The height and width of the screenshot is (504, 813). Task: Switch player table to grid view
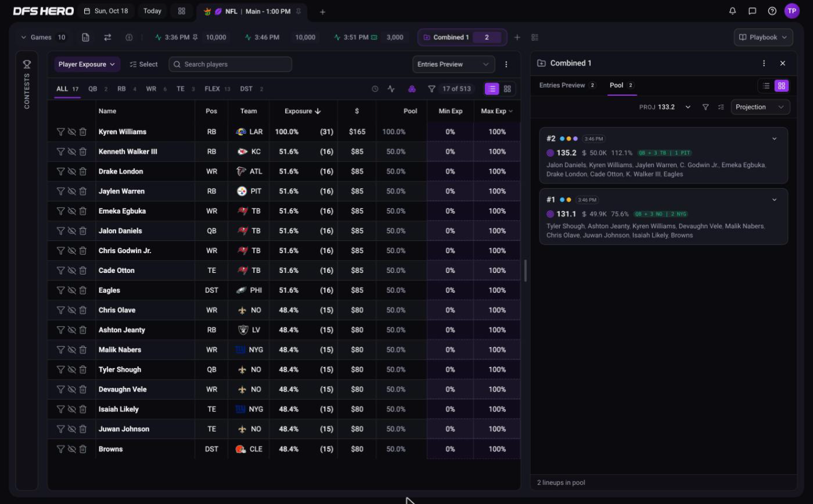pyautogui.click(x=507, y=89)
